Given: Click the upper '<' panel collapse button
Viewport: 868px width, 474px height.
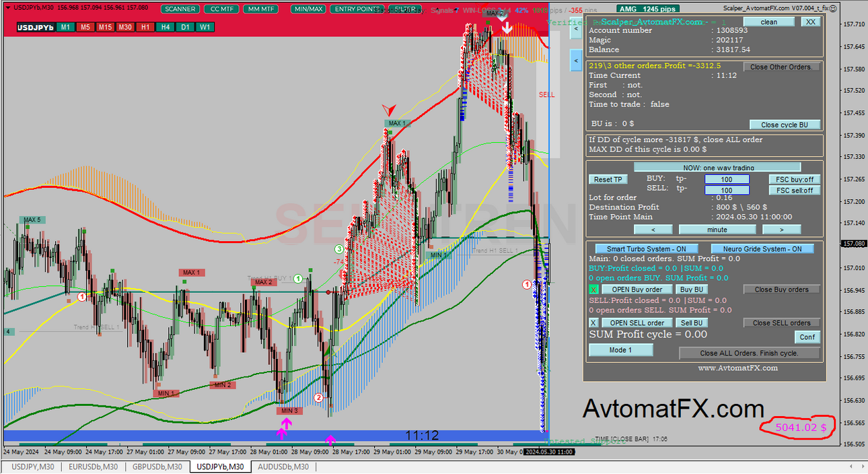Looking at the screenshot, I should pyautogui.click(x=575, y=30).
